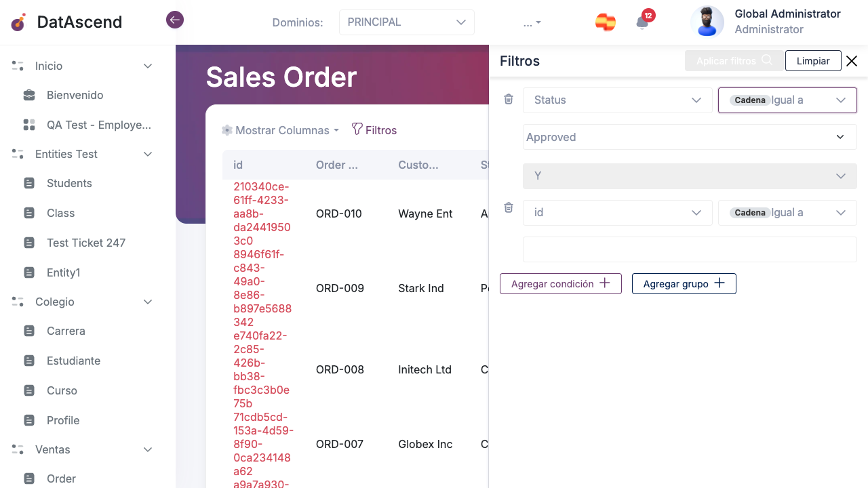The image size is (868, 488).
Task: Click the Colegio section icon
Action: pyautogui.click(x=18, y=302)
